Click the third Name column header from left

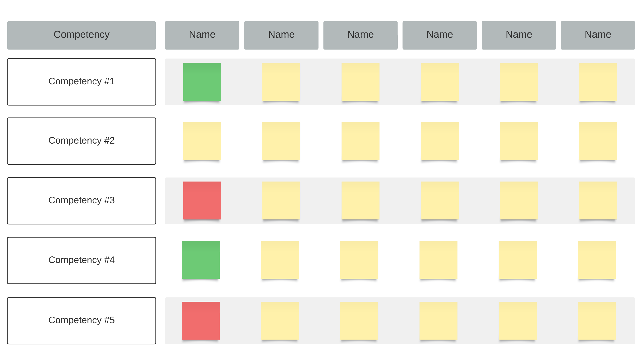coord(360,35)
